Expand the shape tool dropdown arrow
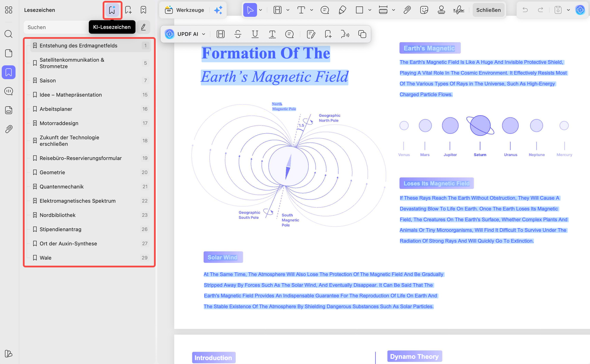Image resolution: width=590 pixels, height=364 pixels. pyautogui.click(x=370, y=10)
